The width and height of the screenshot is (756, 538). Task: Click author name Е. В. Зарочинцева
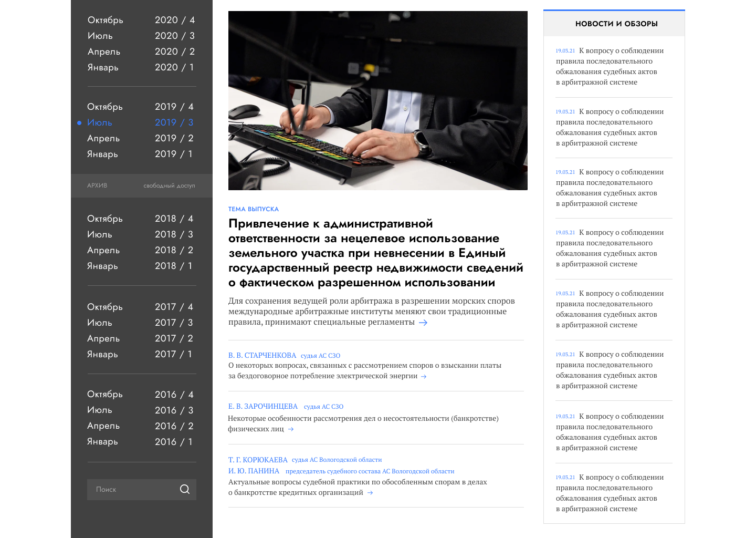point(262,407)
